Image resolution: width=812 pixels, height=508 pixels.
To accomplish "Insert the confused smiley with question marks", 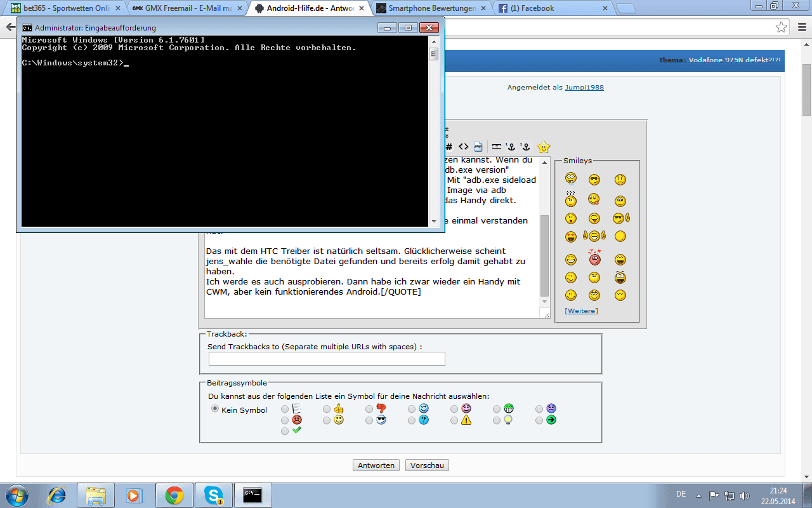I will click(571, 199).
